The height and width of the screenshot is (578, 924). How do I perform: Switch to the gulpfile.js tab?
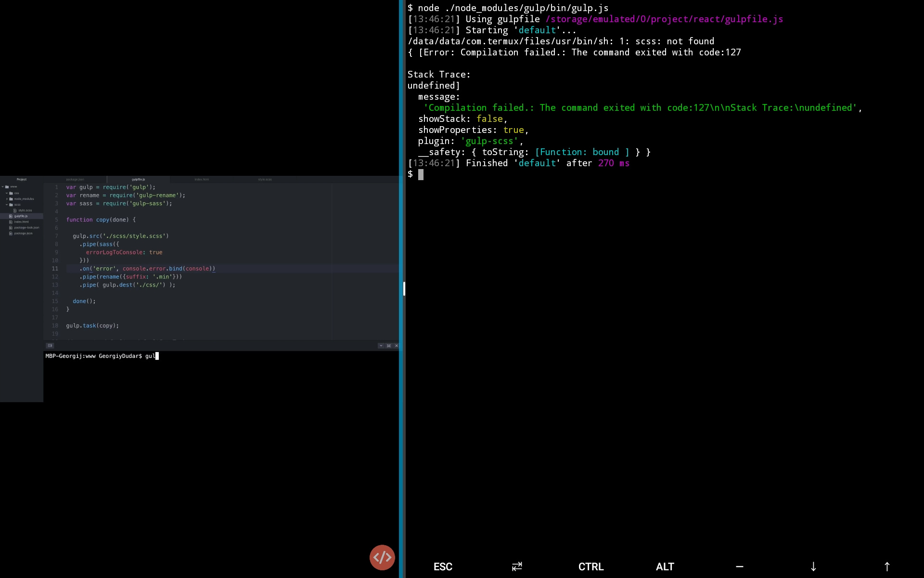[138, 179]
